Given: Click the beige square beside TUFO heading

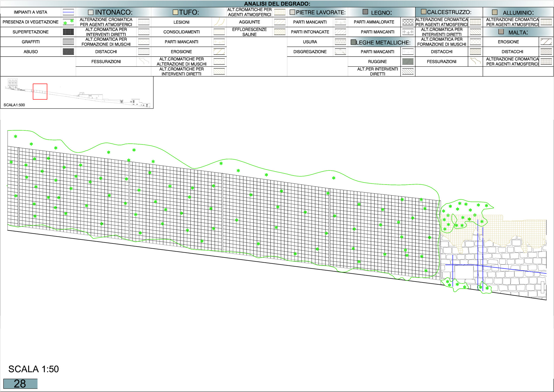Looking at the screenshot, I should [175, 12].
